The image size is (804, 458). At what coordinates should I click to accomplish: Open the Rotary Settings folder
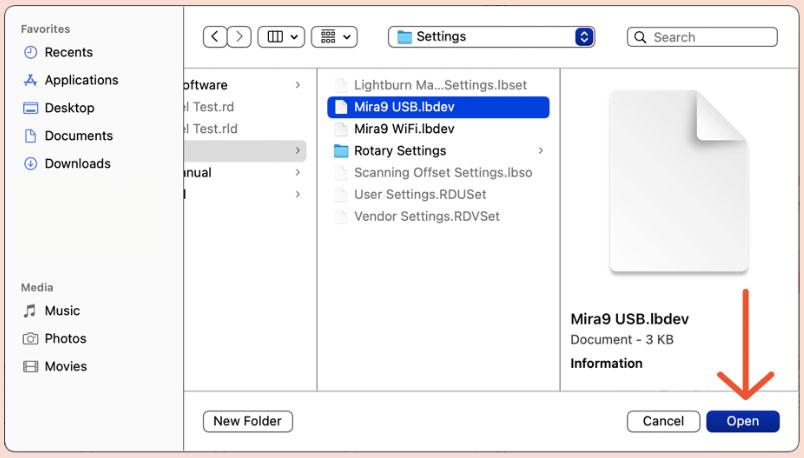coord(438,151)
